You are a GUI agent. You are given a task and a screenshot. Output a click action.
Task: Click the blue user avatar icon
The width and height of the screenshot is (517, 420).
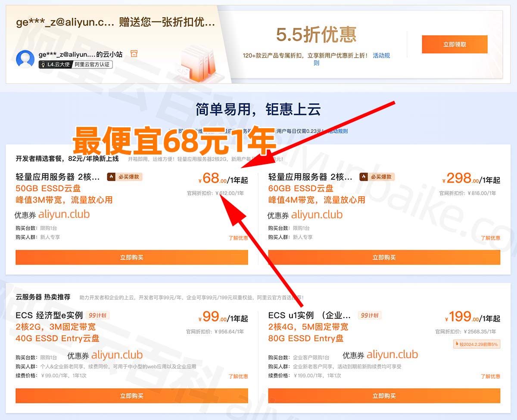pos(25,59)
